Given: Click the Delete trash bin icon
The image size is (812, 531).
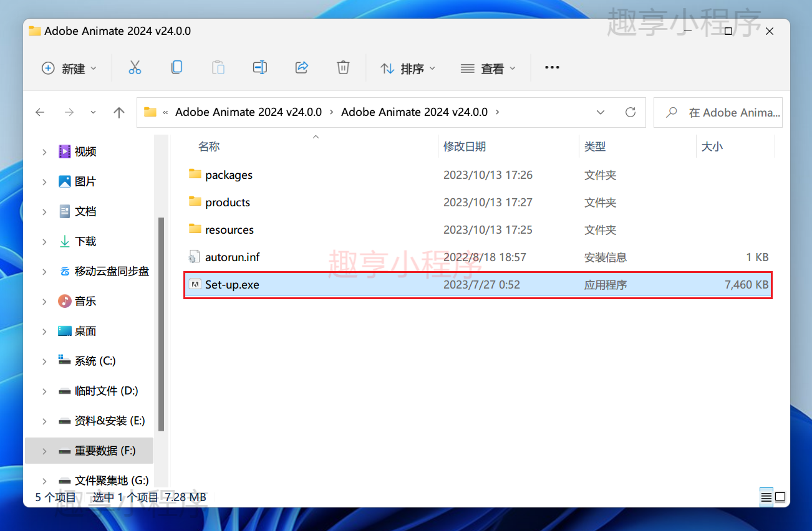Looking at the screenshot, I should pyautogui.click(x=343, y=67).
